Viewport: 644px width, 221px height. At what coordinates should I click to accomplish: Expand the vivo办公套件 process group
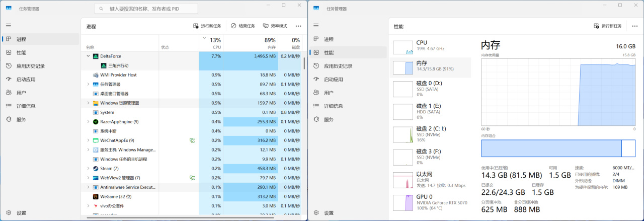pos(89,206)
